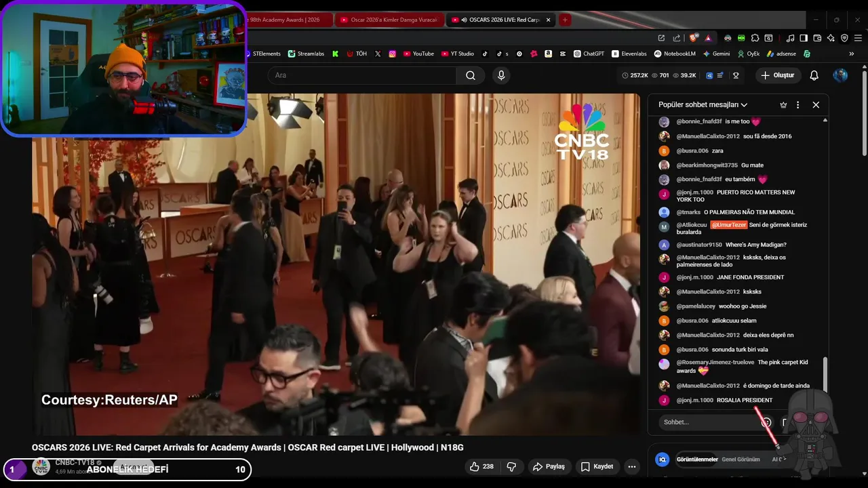Open the Görüntülenmeler tab
The height and width of the screenshot is (488, 868).
click(x=697, y=460)
